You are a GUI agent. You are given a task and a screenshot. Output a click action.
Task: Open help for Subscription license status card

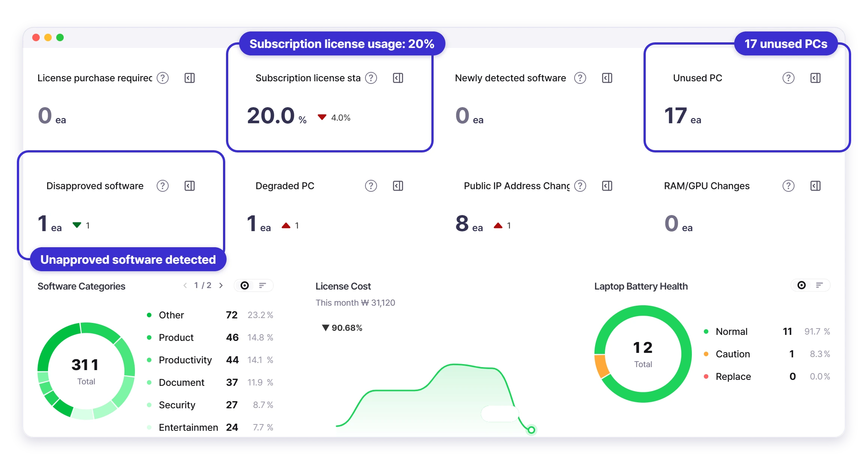(371, 78)
